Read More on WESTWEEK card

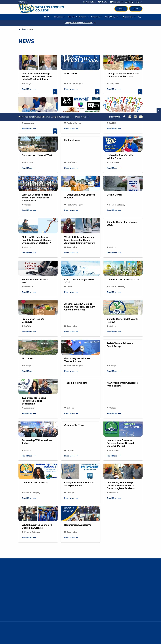[x=71, y=89]
